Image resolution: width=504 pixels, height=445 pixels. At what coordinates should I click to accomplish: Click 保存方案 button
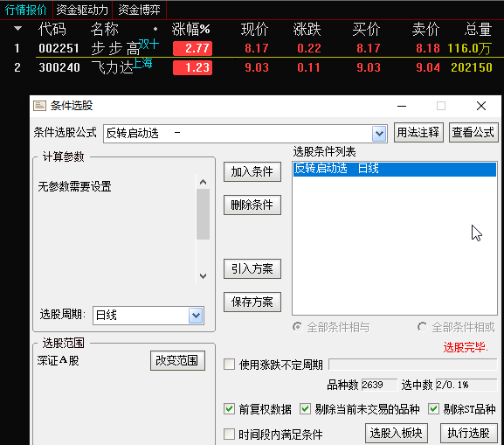252,302
